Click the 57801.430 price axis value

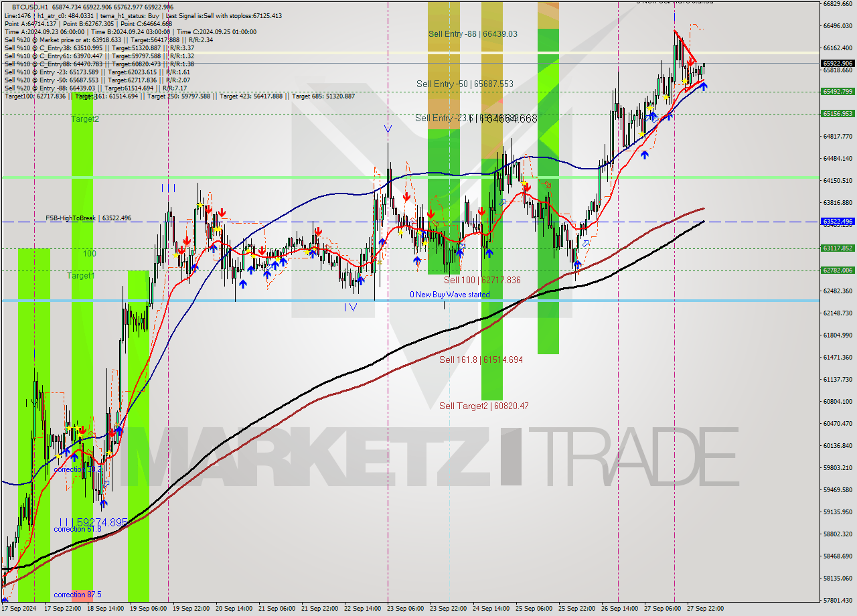(837, 600)
